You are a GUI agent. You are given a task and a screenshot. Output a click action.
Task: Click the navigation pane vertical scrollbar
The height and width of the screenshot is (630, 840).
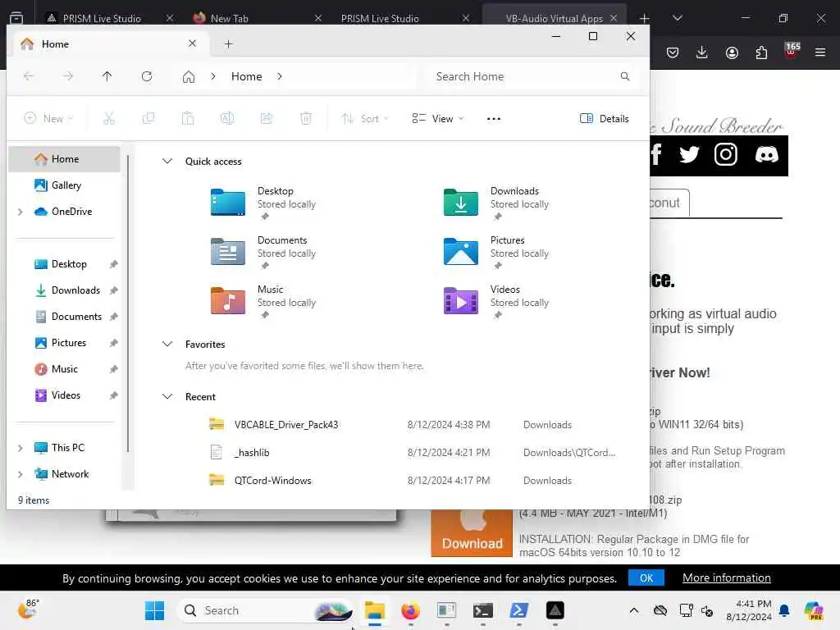pyautogui.click(x=128, y=304)
